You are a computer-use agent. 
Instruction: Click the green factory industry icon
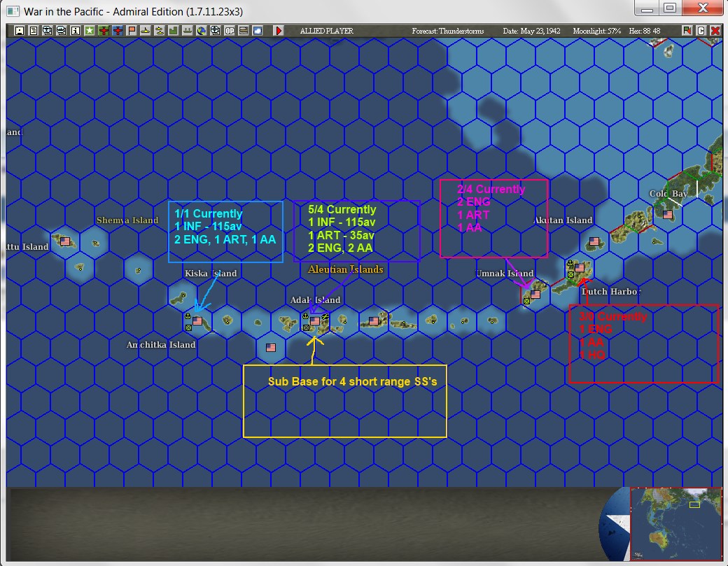[x=173, y=31]
